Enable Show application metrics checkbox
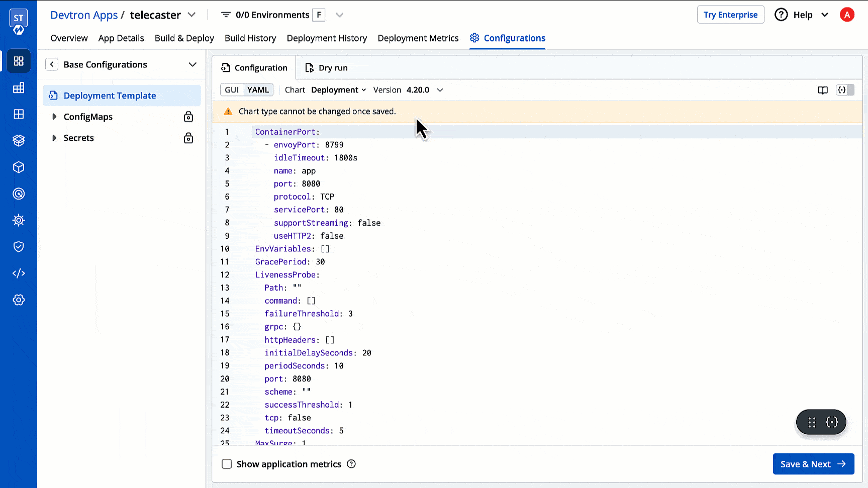 [x=227, y=464]
